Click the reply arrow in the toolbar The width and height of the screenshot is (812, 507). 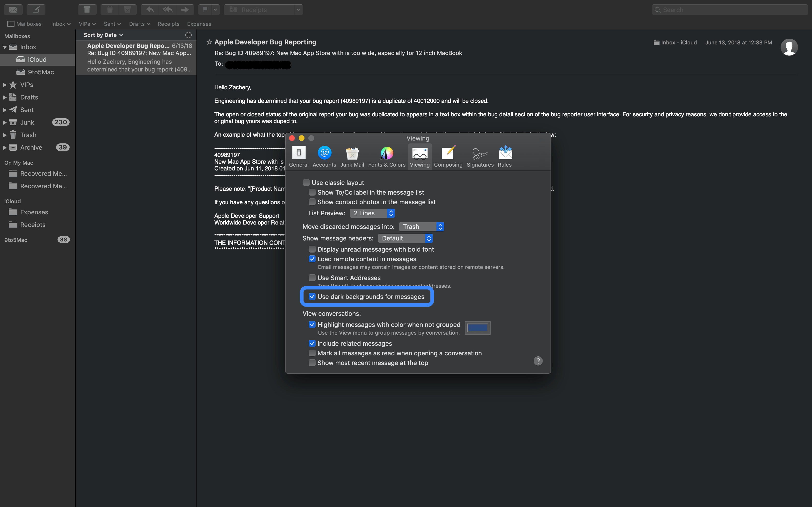pos(150,9)
